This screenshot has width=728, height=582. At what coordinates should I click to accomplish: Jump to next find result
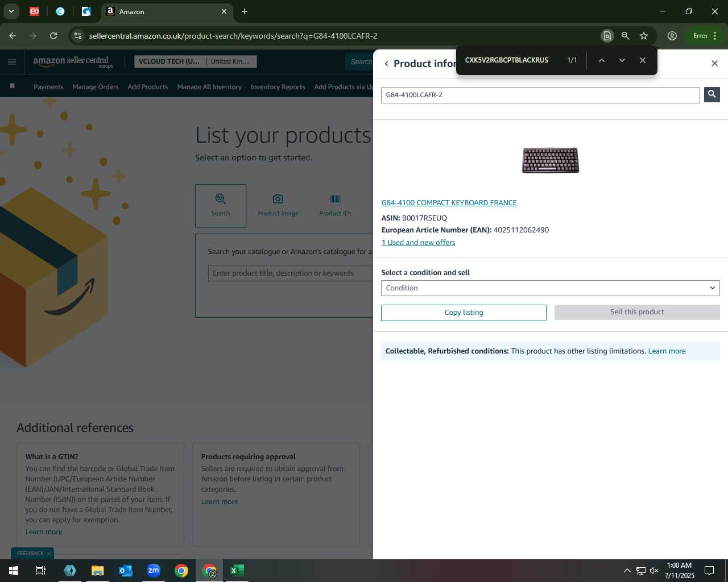pos(622,60)
